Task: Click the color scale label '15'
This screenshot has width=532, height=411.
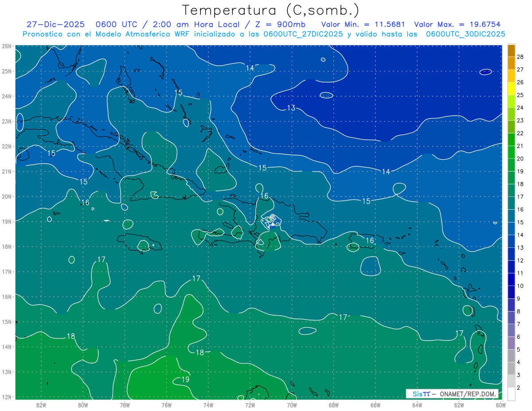Action: tap(520, 222)
